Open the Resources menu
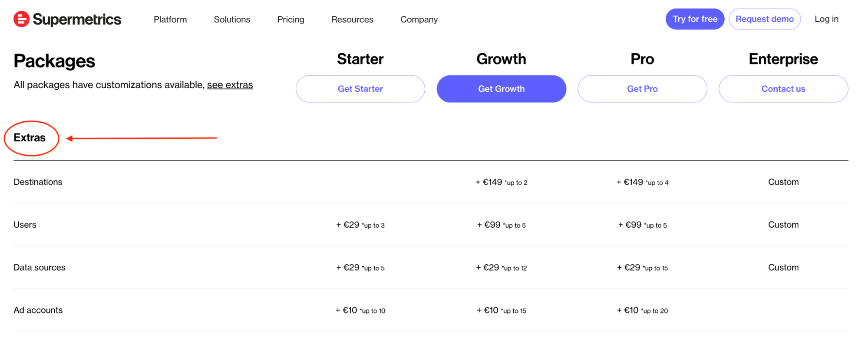Image resolution: width=868 pixels, height=340 pixels. 352,19
